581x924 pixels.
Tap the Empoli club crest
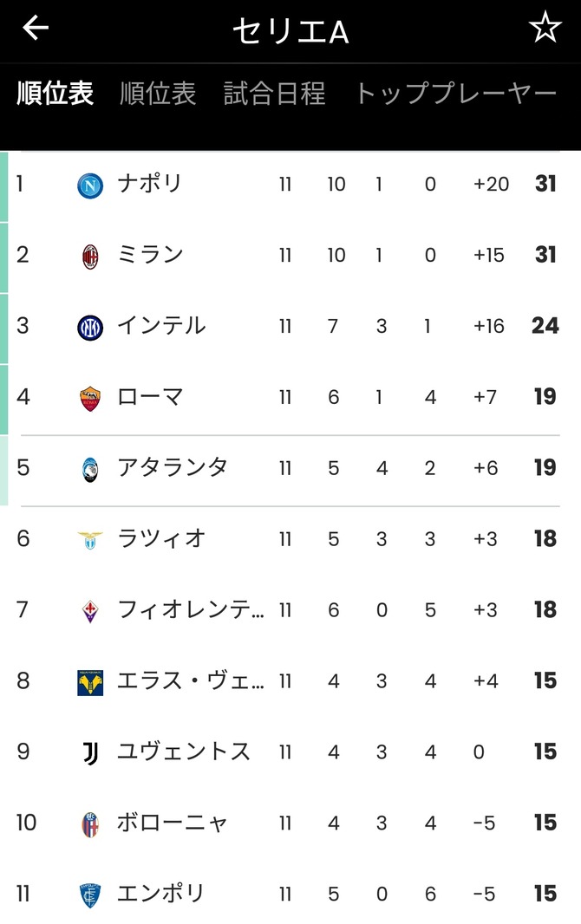point(90,895)
